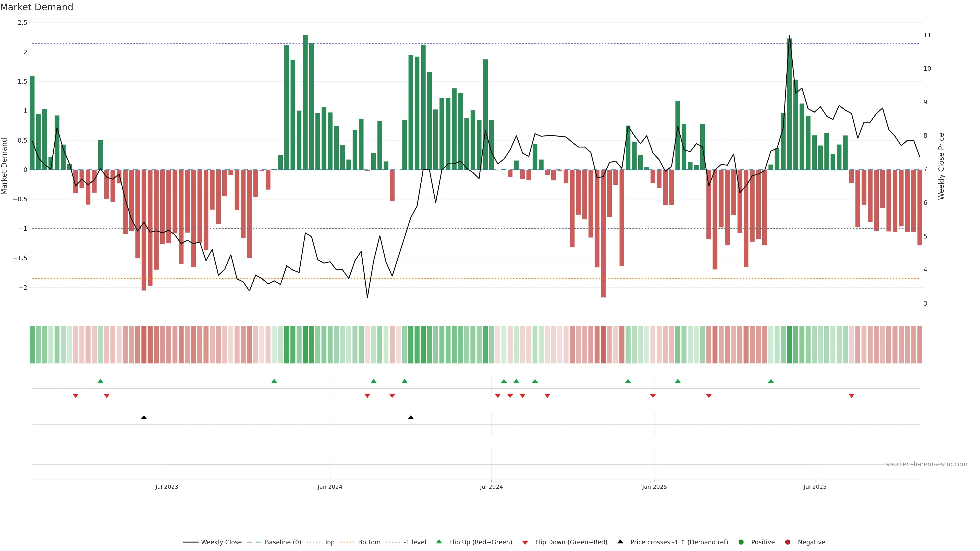Click the first black price-cross triangle marker
The image size is (980, 551).
point(144,418)
